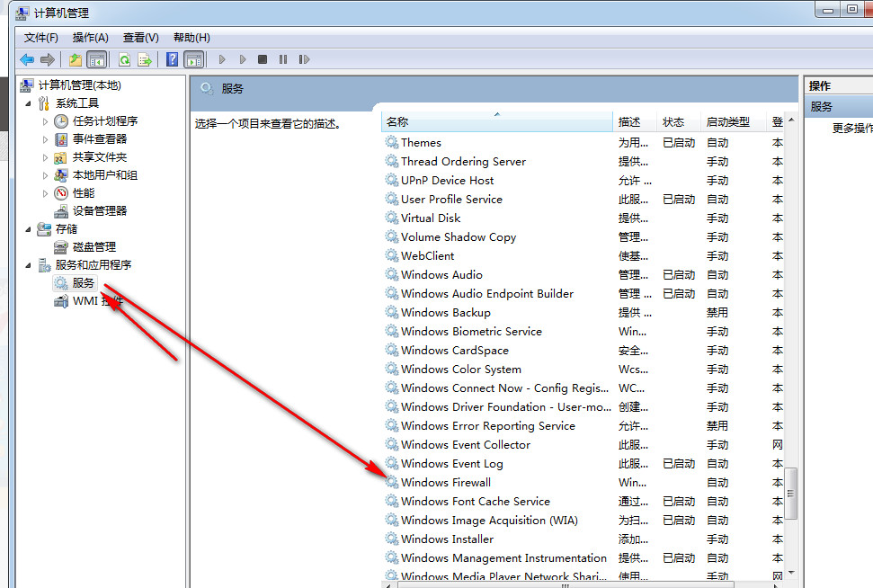Click the vertical scrollbar thumb of services list

pos(791,494)
